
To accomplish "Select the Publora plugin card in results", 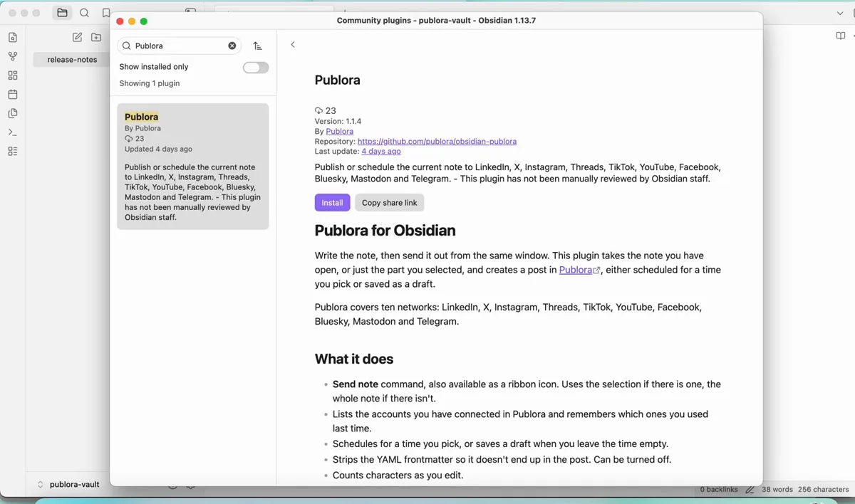I will (x=193, y=167).
